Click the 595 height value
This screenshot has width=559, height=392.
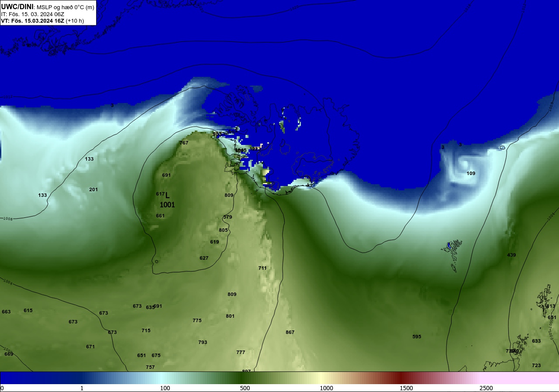tap(417, 337)
